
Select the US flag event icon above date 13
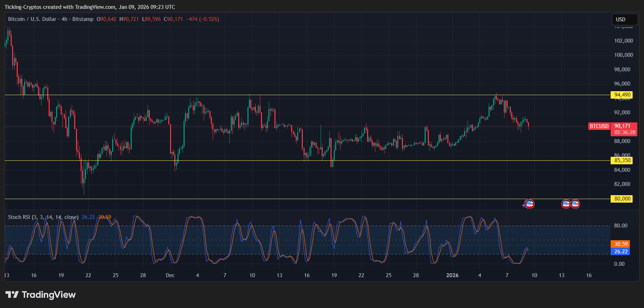click(566, 204)
